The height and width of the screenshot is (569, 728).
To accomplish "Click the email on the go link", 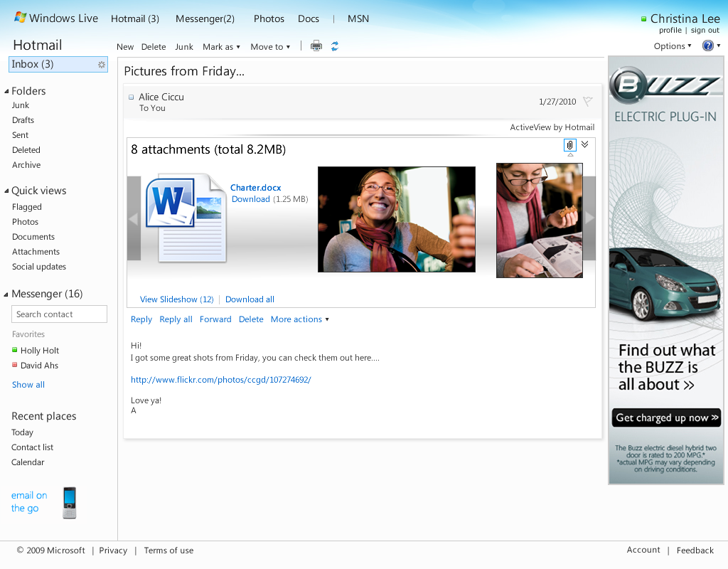I will [29, 501].
